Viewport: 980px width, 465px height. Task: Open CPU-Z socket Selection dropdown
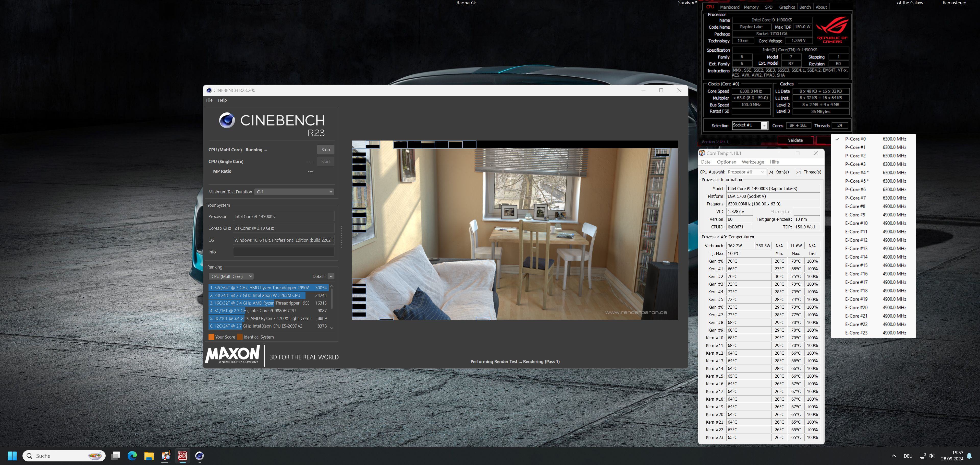pyautogui.click(x=764, y=126)
